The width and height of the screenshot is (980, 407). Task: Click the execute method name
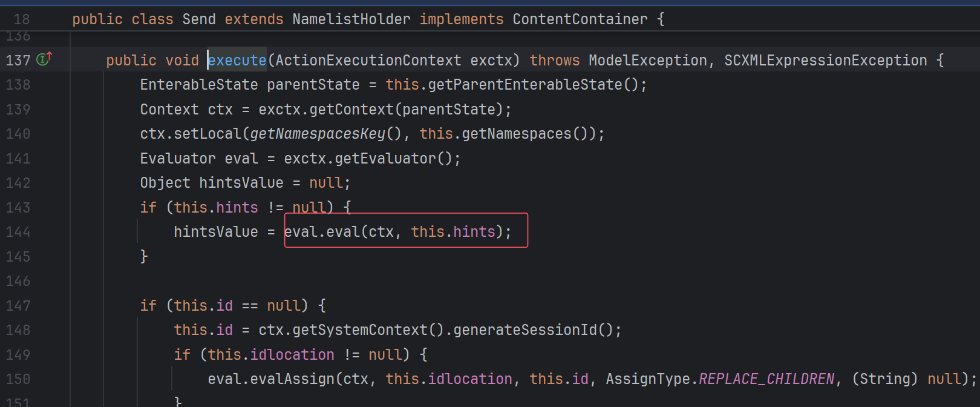tap(237, 61)
